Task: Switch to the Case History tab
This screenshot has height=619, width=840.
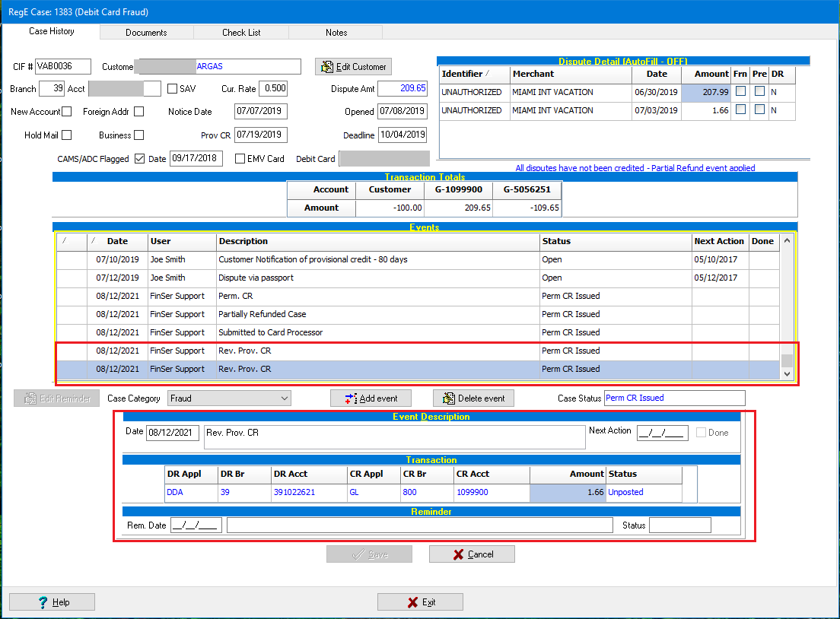Action: tap(52, 31)
